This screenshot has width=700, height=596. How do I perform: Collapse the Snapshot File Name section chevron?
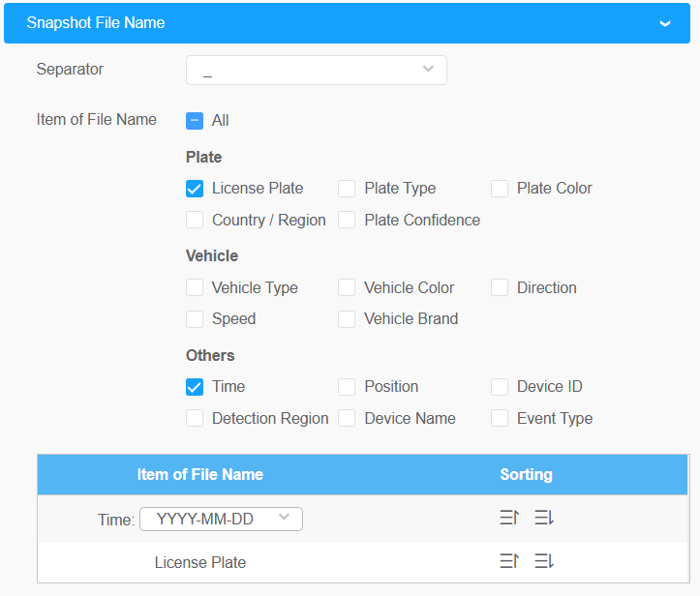665,23
